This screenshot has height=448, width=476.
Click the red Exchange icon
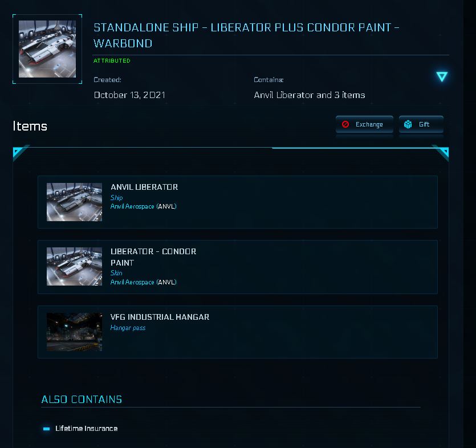point(345,124)
